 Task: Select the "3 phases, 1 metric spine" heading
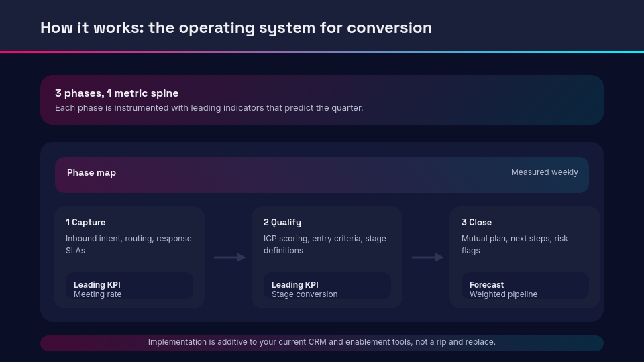pyautogui.click(x=117, y=93)
